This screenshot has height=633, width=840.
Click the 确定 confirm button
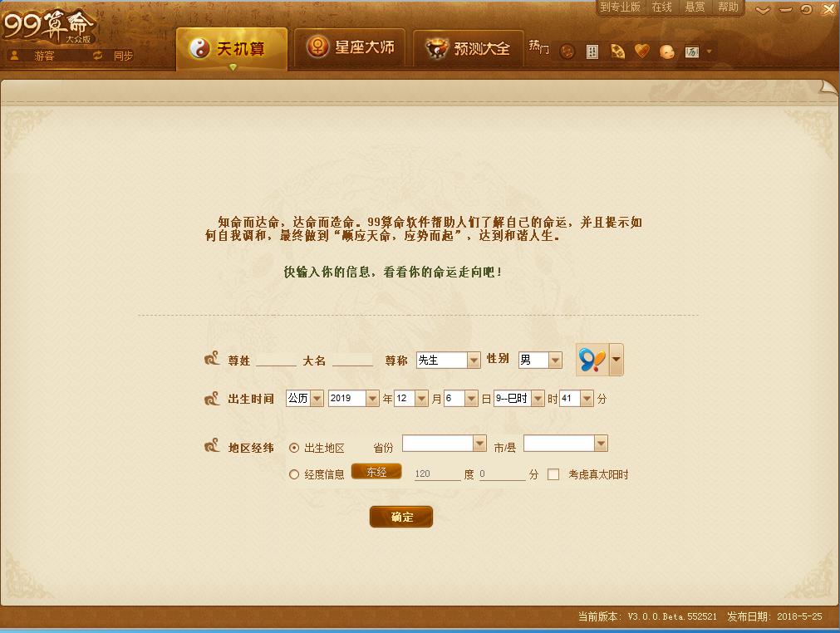[401, 517]
